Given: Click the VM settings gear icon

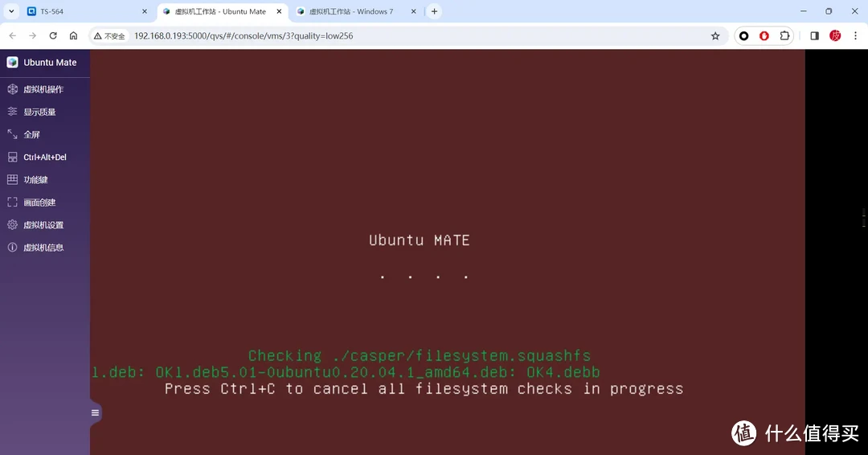Looking at the screenshot, I should pos(12,225).
